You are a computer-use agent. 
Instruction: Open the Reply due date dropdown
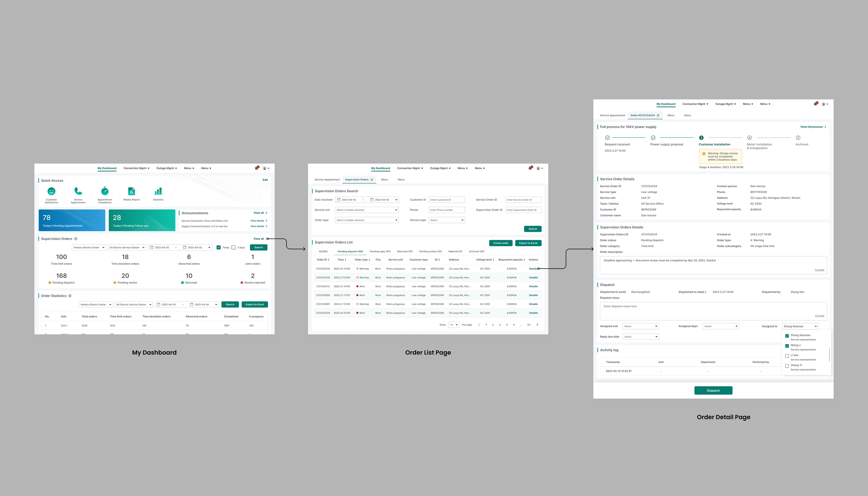coord(640,337)
